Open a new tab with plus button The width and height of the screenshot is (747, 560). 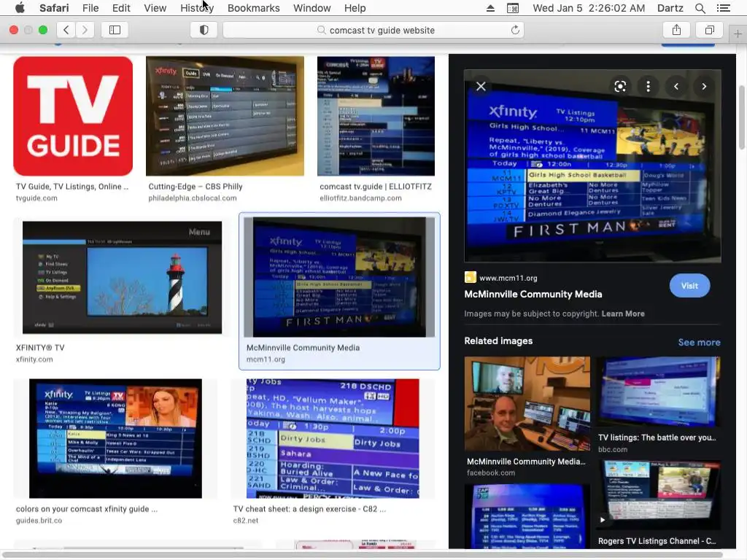pos(738,34)
